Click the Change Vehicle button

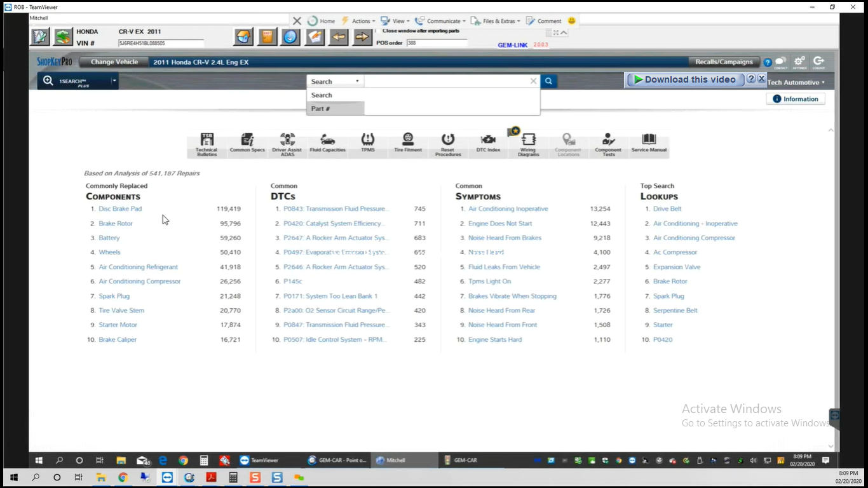[x=114, y=62]
